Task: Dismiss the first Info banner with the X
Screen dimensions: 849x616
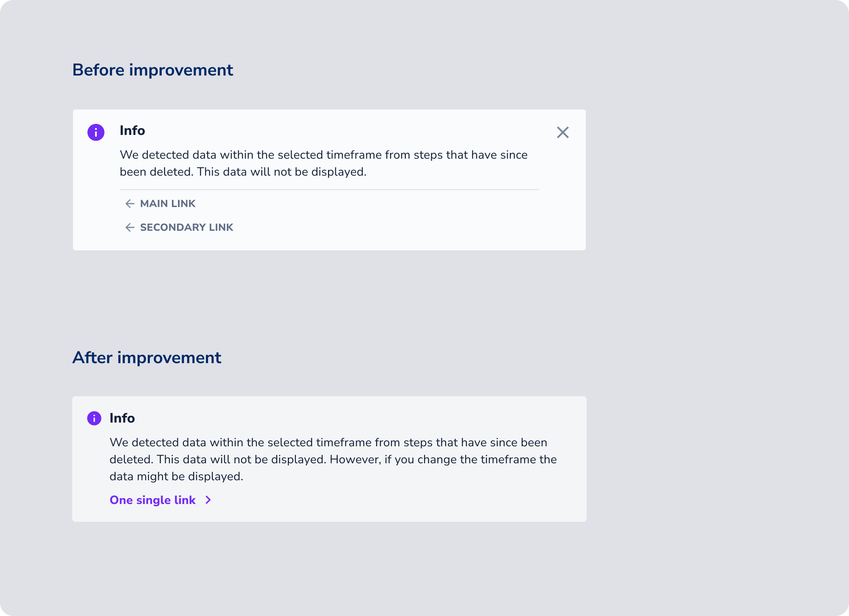Action: pyautogui.click(x=562, y=132)
